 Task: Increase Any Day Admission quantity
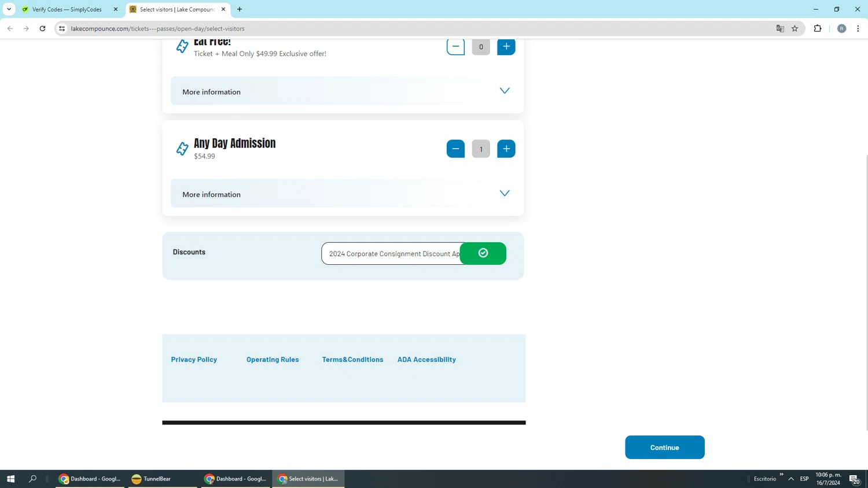[506, 149]
